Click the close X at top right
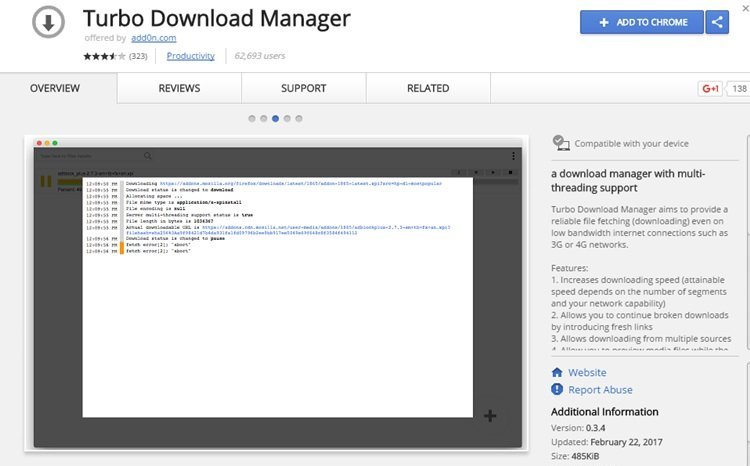 tap(745, 9)
